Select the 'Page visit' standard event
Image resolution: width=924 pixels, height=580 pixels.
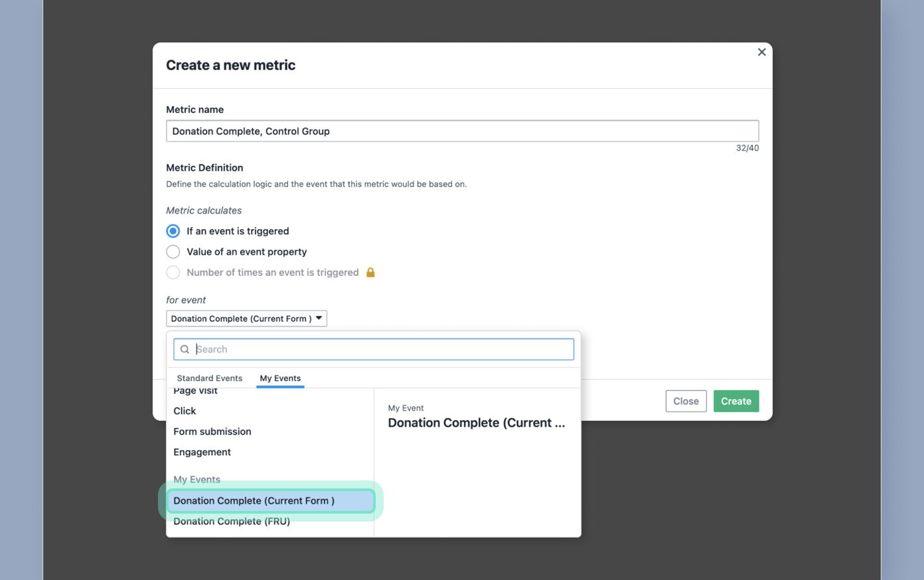194,391
